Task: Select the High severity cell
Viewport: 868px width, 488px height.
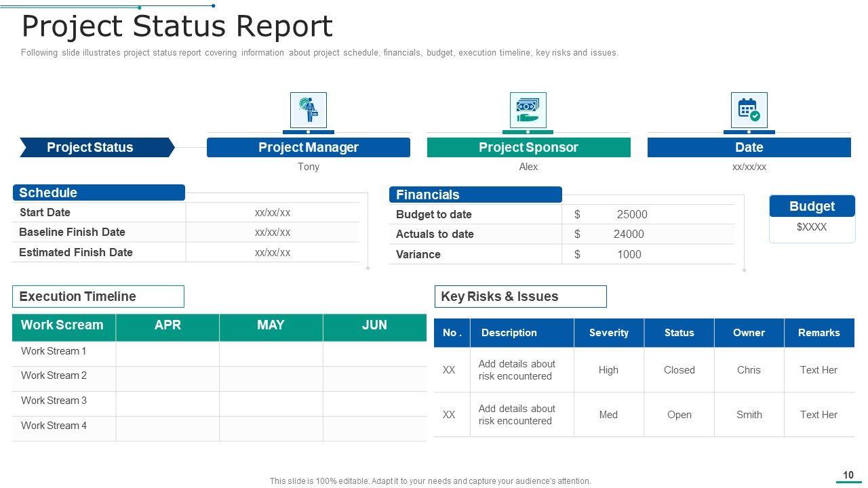Action: point(608,370)
